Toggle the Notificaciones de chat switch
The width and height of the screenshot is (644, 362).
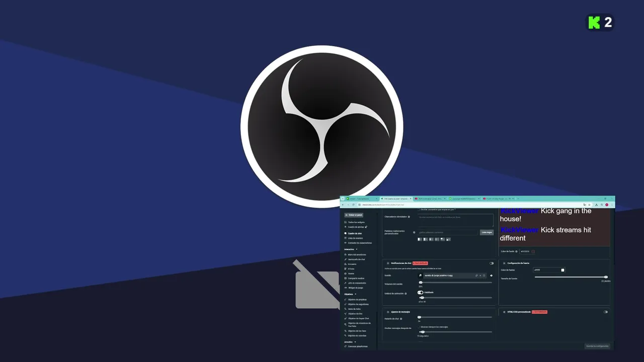(x=492, y=263)
